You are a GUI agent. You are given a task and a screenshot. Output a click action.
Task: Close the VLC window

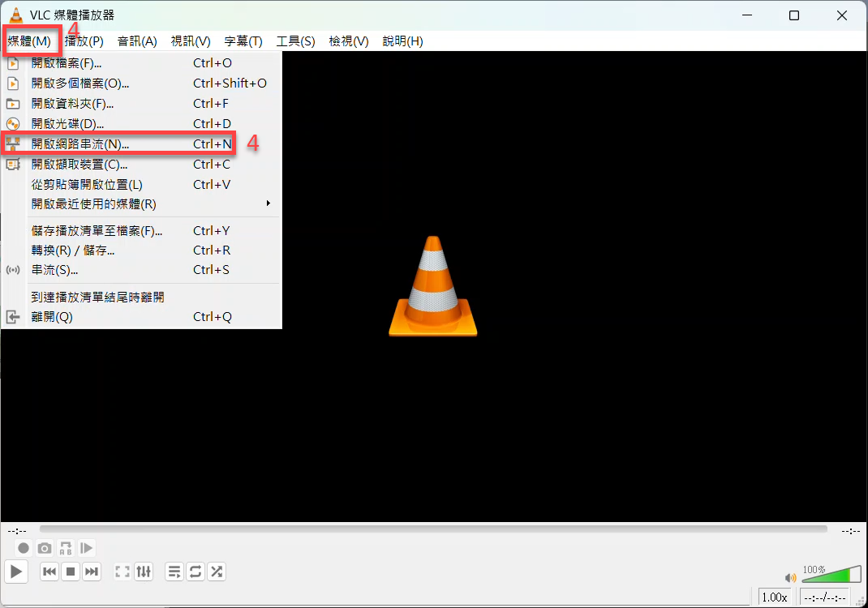tap(842, 15)
